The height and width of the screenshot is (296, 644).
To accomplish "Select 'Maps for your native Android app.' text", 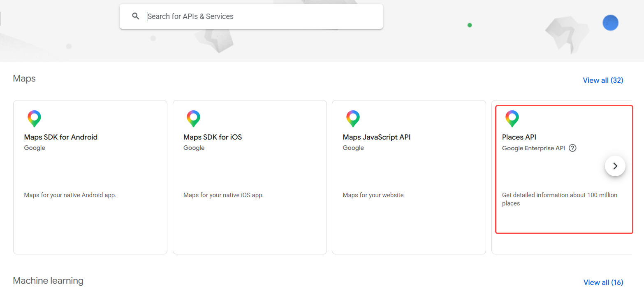I will tap(70, 195).
